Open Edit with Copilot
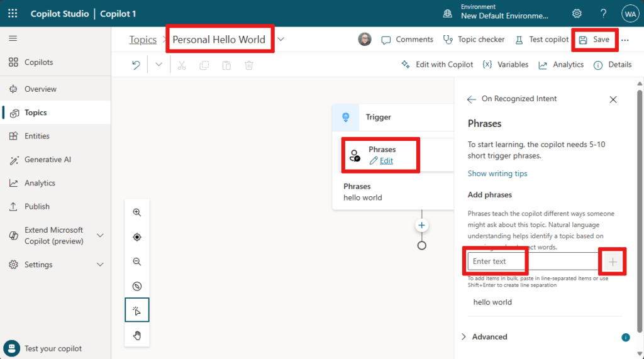This screenshot has width=644, height=359. click(x=437, y=65)
